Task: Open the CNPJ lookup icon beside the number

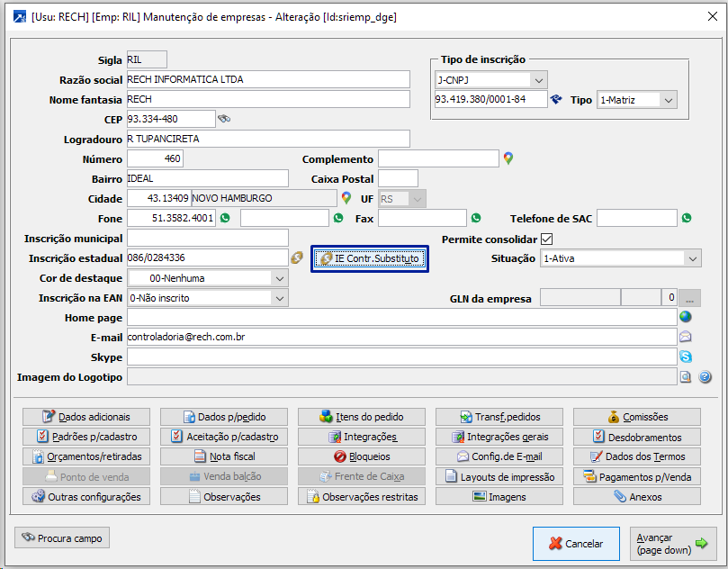Action: (556, 100)
